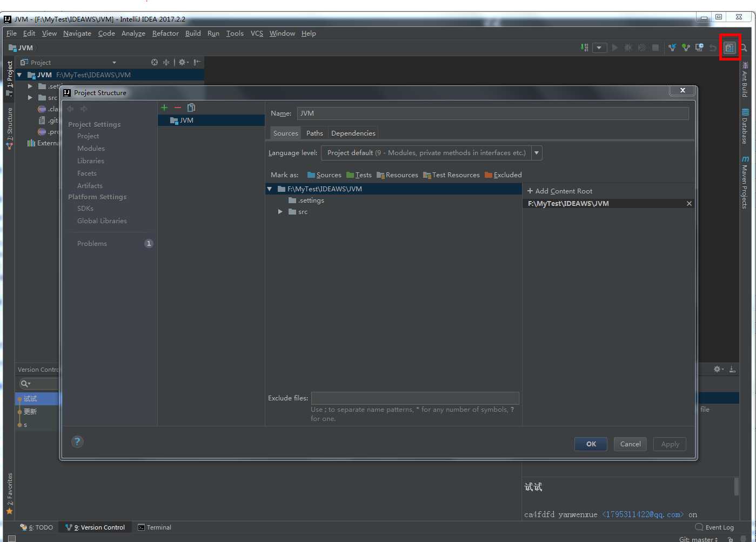
Task: Remove content root F:\MyTest\IDEAWS\JVM with X
Action: (689, 204)
